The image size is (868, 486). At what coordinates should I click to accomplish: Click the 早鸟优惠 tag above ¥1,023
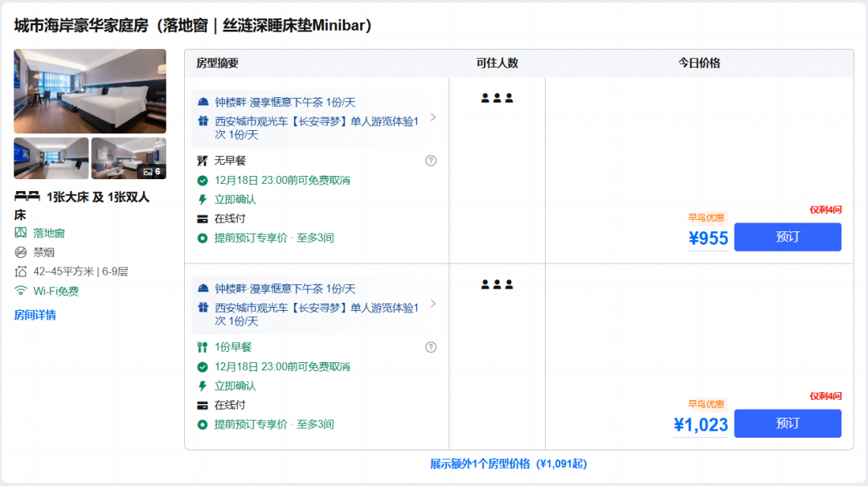pos(706,404)
